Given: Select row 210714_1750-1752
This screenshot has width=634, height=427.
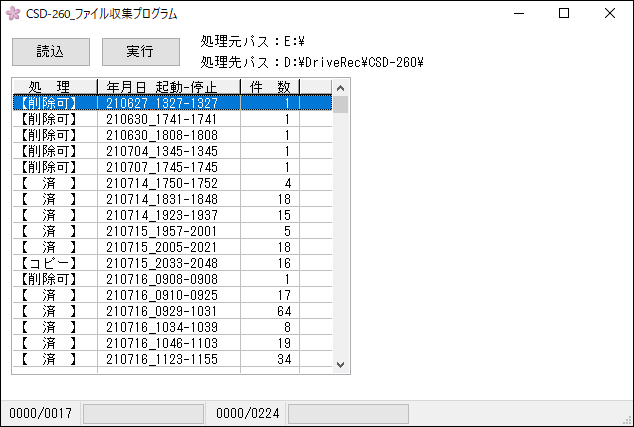Looking at the screenshot, I should pyautogui.click(x=173, y=183).
